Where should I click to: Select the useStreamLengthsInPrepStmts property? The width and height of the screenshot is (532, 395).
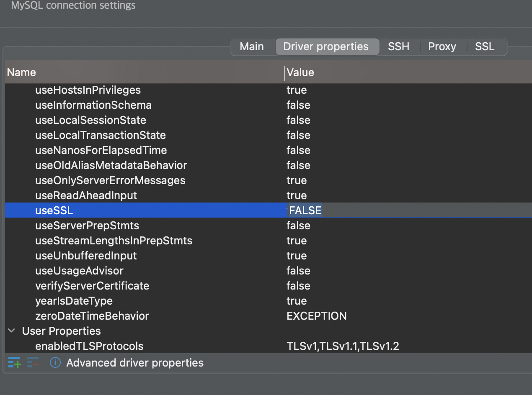114,241
